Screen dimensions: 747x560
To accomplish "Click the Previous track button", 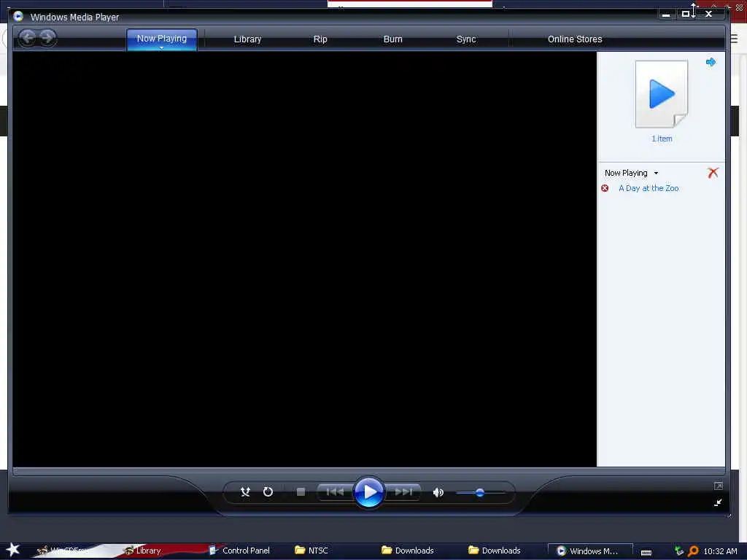I will [335, 492].
